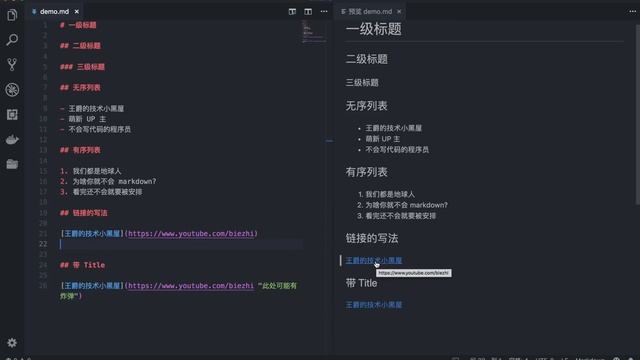Image resolution: width=640 pixels, height=360 pixels.
Task: Click the '## 带 Title' line in editor
Action: 82,265
